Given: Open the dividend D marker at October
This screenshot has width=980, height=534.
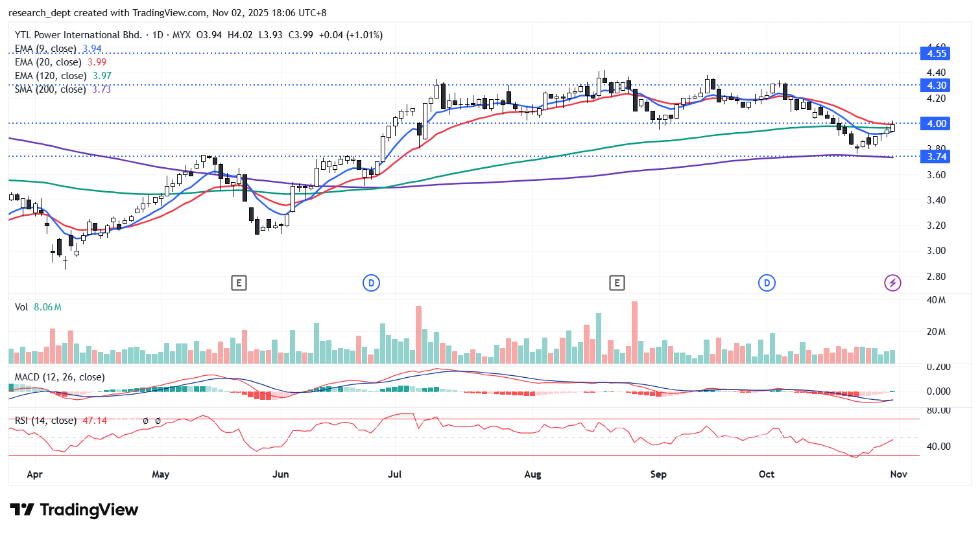Looking at the screenshot, I should click(767, 283).
